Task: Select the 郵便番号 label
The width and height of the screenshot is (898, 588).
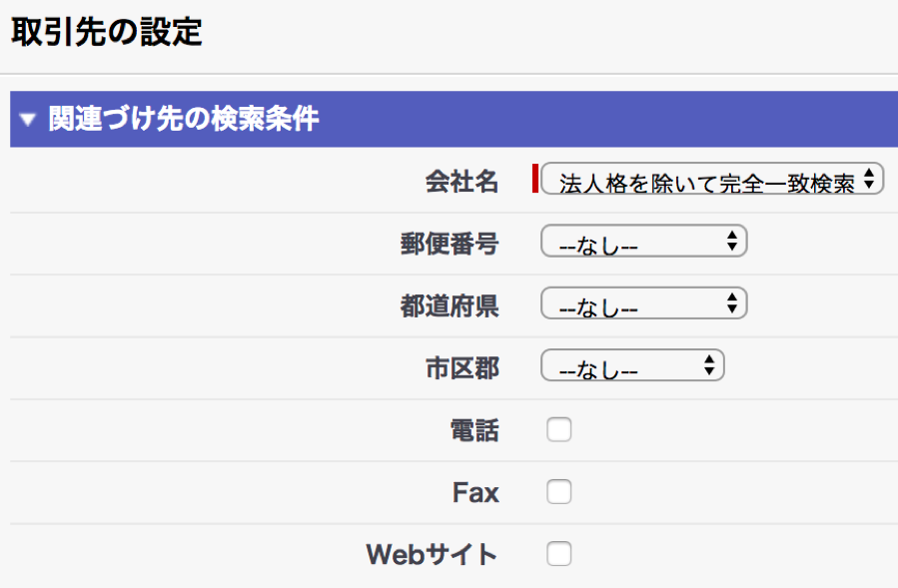Action: coord(449,244)
